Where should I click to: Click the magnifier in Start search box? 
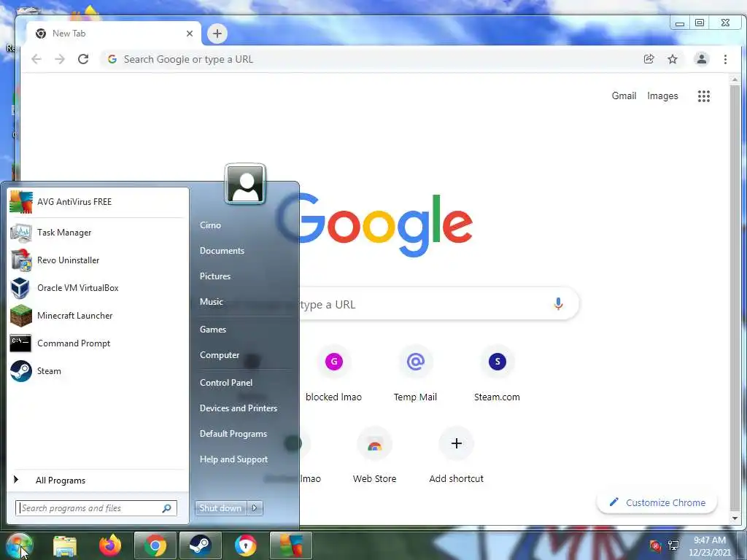click(167, 508)
